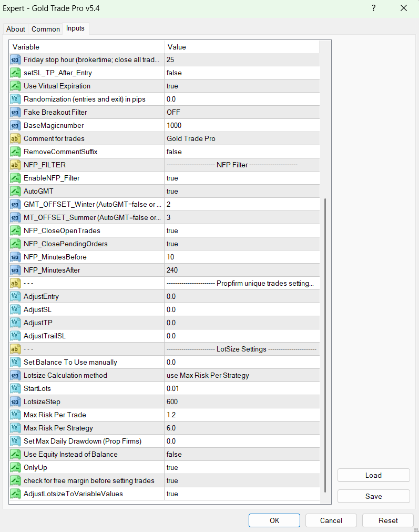Click the double icon beside AdjustEntry
Viewport: 419px width, 532px height.
point(15,296)
